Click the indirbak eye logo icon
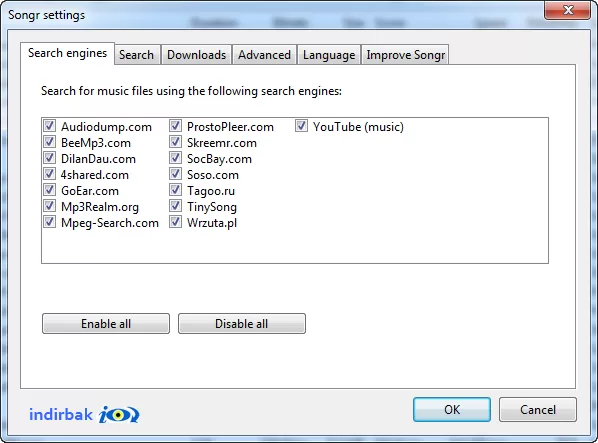 pos(119,414)
